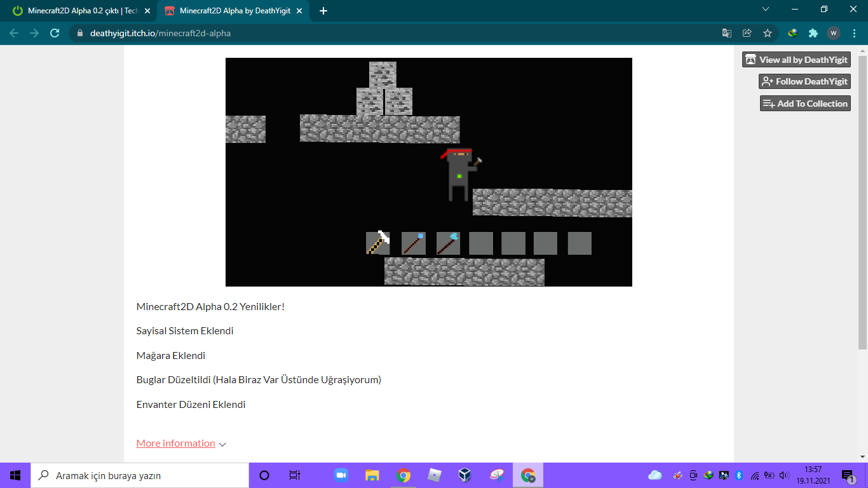Launch Zoom from the taskbar
868x488 pixels.
(x=341, y=475)
